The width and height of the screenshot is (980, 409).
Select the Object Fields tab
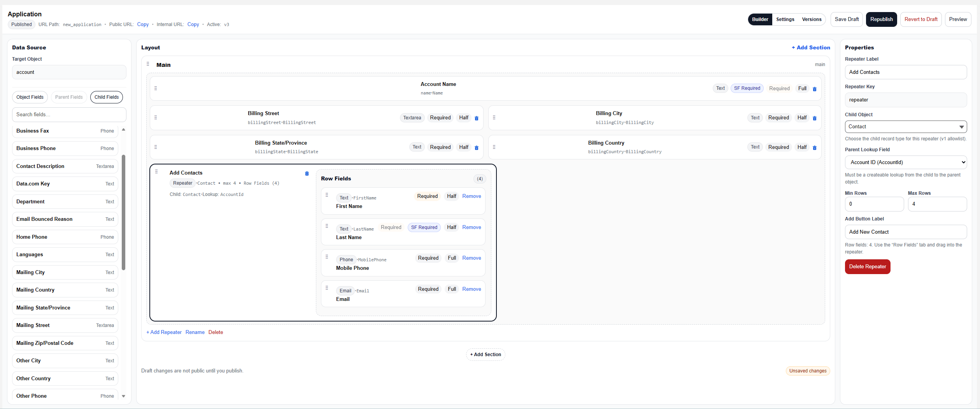pyautogui.click(x=30, y=97)
